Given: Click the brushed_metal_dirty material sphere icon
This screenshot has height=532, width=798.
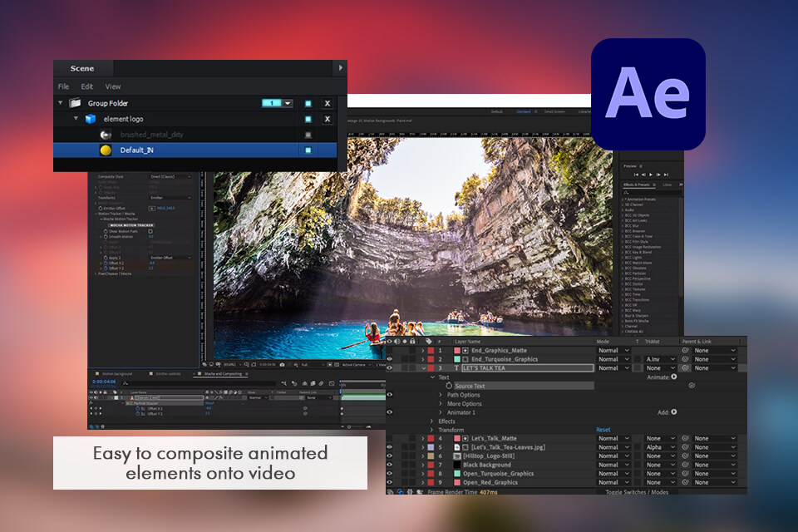Looking at the screenshot, I should click(106, 135).
